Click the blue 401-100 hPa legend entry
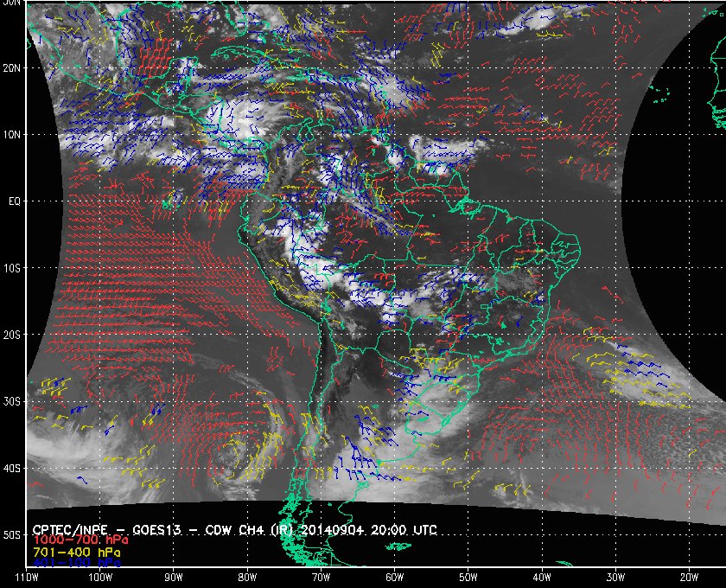The image size is (726, 588). pyautogui.click(x=76, y=563)
